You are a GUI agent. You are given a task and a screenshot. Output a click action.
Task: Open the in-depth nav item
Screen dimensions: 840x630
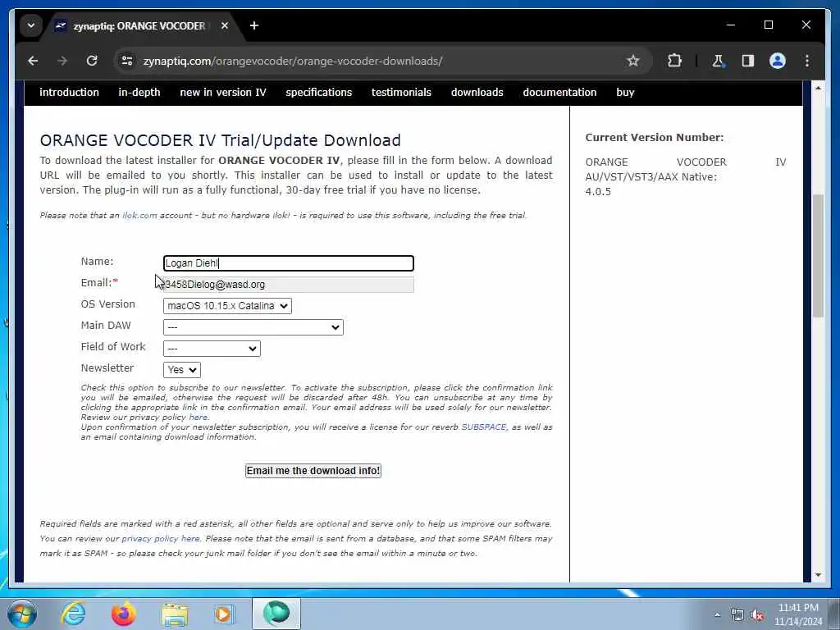[x=139, y=92]
